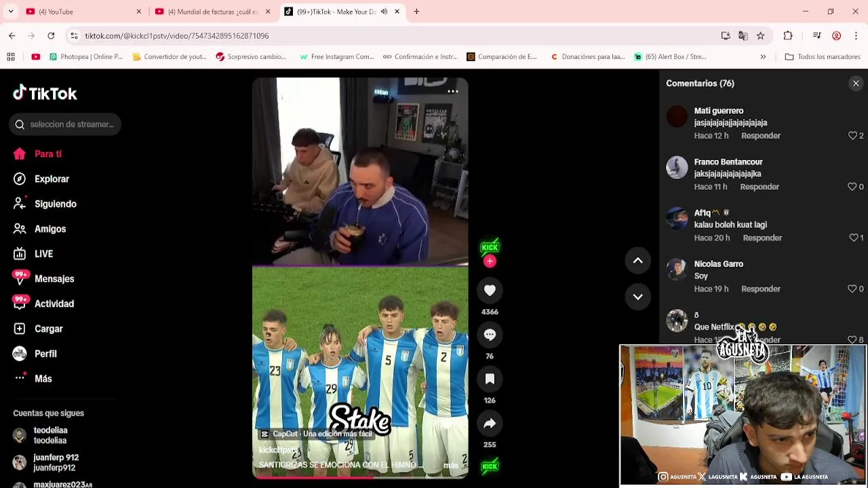Image resolution: width=868 pixels, height=488 pixels.
Task: Reply to Mati guerrero's comment
Action: pos(761,136)
